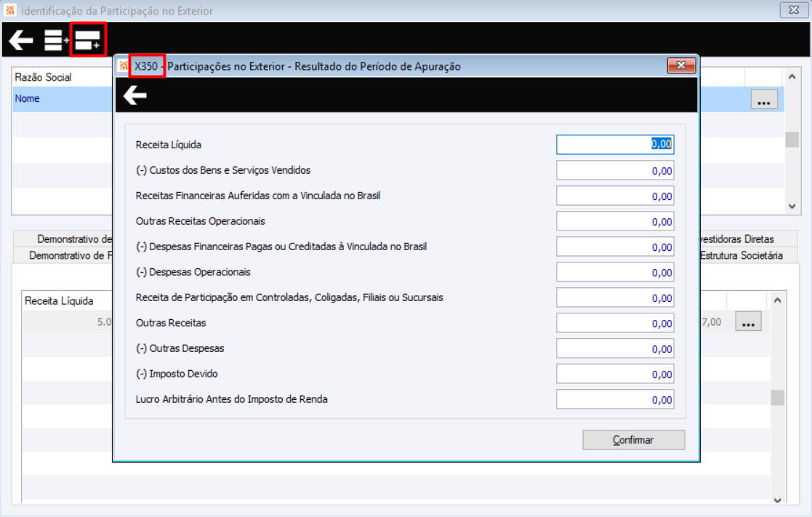Click the upper grid scrollbar thumb
The height and width of the screenshot is (517, 812).
click(792, 140)
